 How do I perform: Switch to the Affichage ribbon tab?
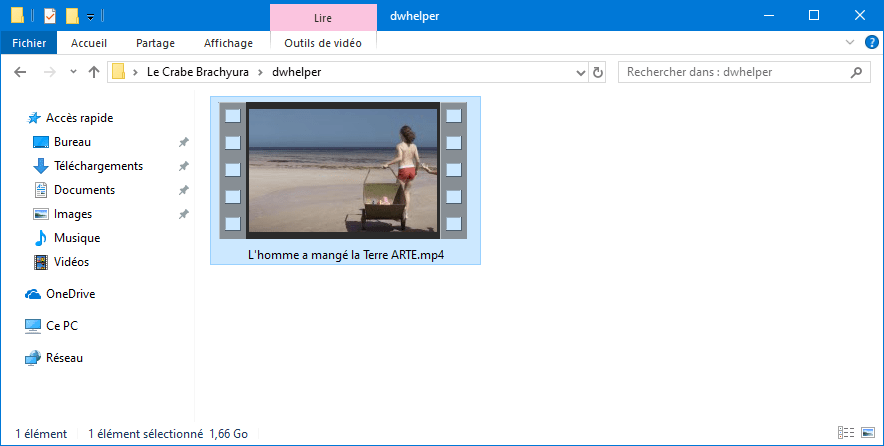pyautogui.click(x=228, y=43)
